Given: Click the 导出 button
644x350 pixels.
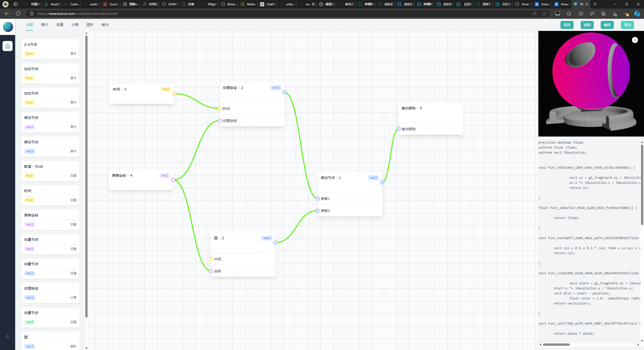Looking at the screenshot, I should pos(627,25).
